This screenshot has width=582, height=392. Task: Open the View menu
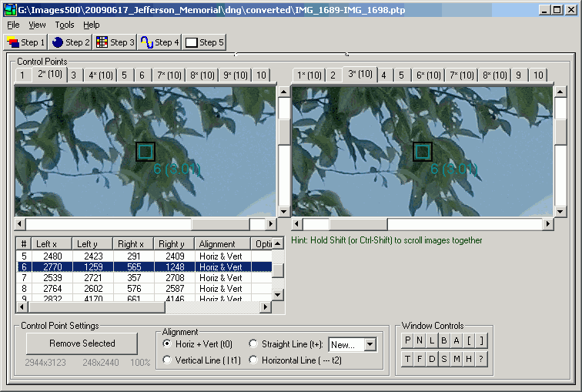point(37,25)
